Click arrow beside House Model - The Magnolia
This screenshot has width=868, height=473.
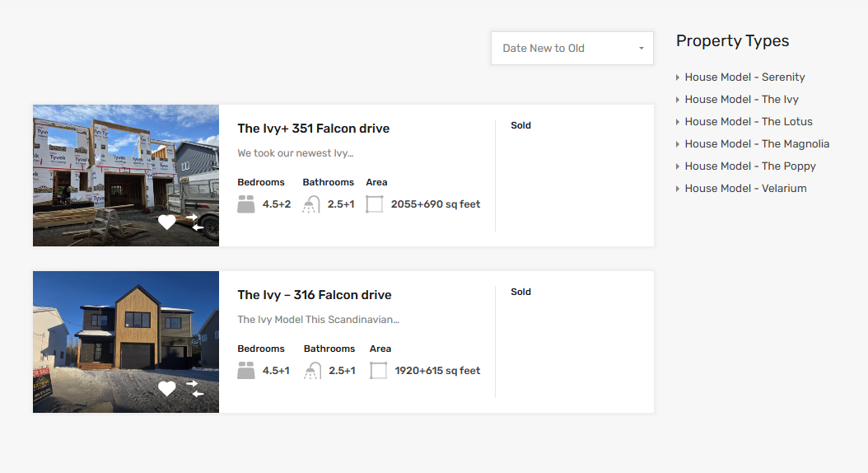[678, 144]
